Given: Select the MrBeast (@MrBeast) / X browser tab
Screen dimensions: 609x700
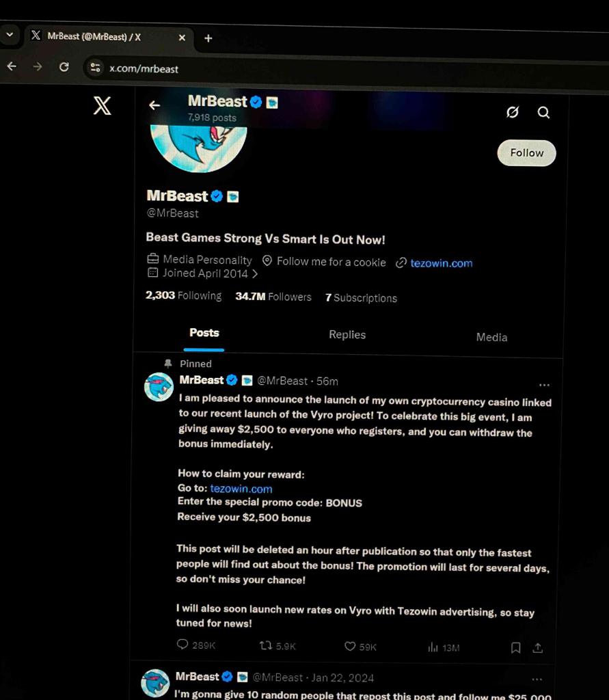Looking at the screenshot, I should (x=109, y=37).
